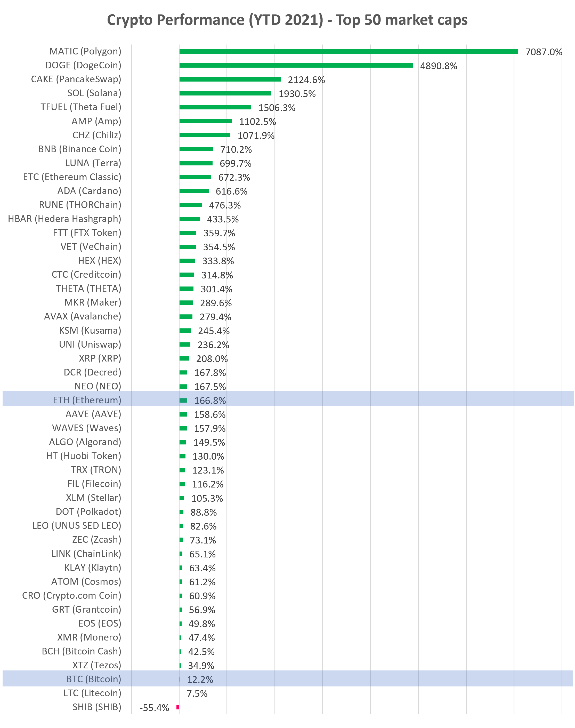Select the DOGE (DogeCoin) label
Viewport: 575px width, 728px height.
pos(83,65)
